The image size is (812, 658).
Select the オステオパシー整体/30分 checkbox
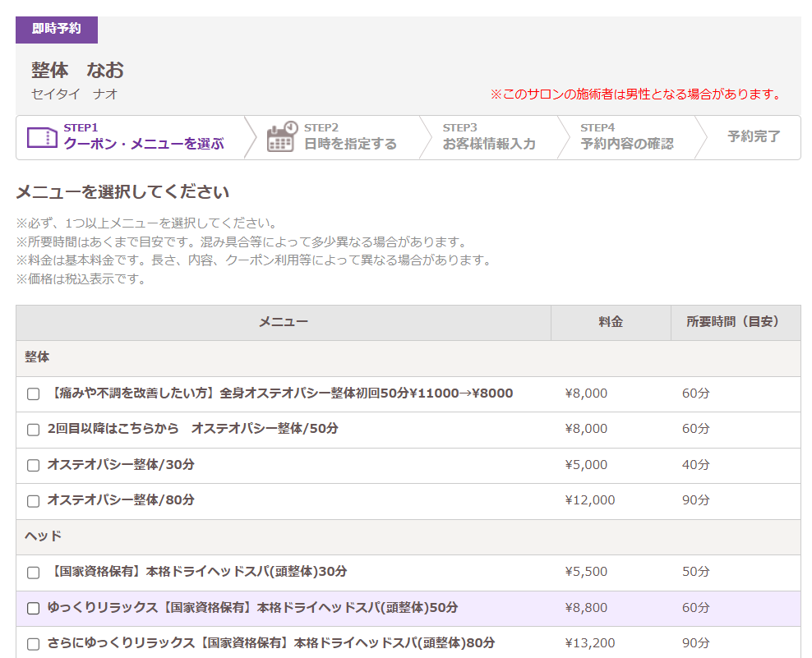click(34, 466)
